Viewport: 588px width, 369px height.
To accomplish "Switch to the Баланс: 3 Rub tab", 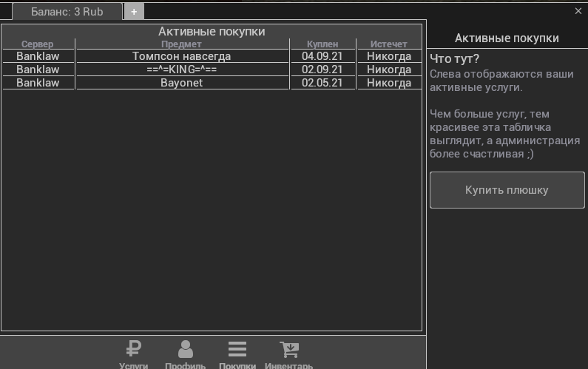I will (x=67, y=12).
